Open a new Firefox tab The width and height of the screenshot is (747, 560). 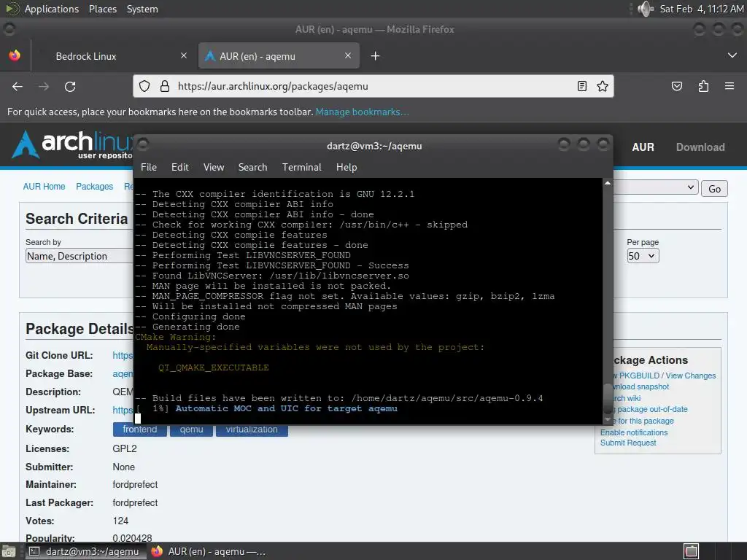[x=376, y=56]
